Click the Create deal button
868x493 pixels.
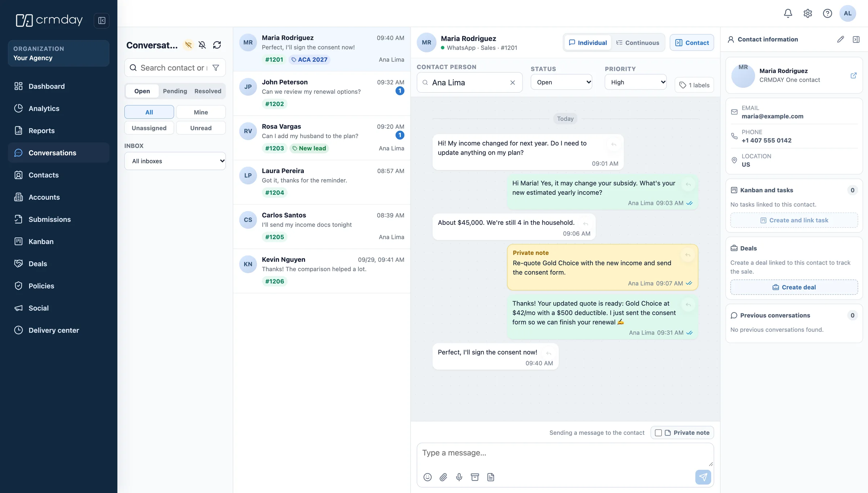coord(794,287)
